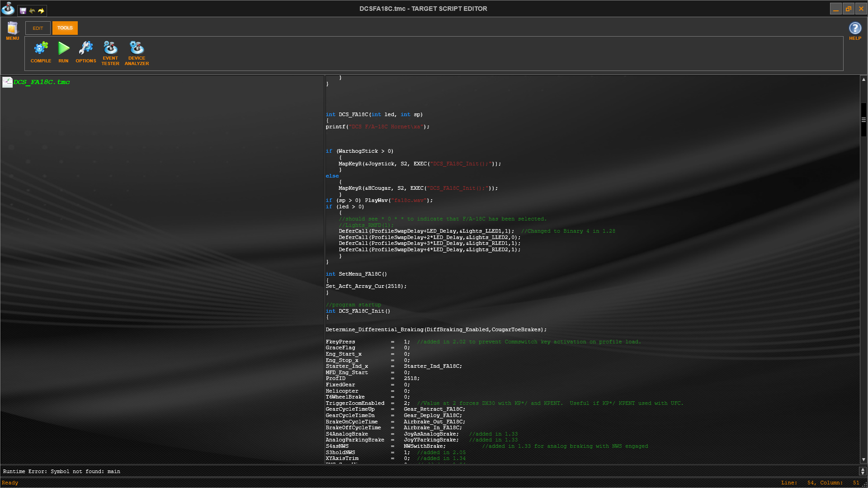
Task: Click the printf "DCS F/A-18C Hornet" line
Action: point(377,127)
